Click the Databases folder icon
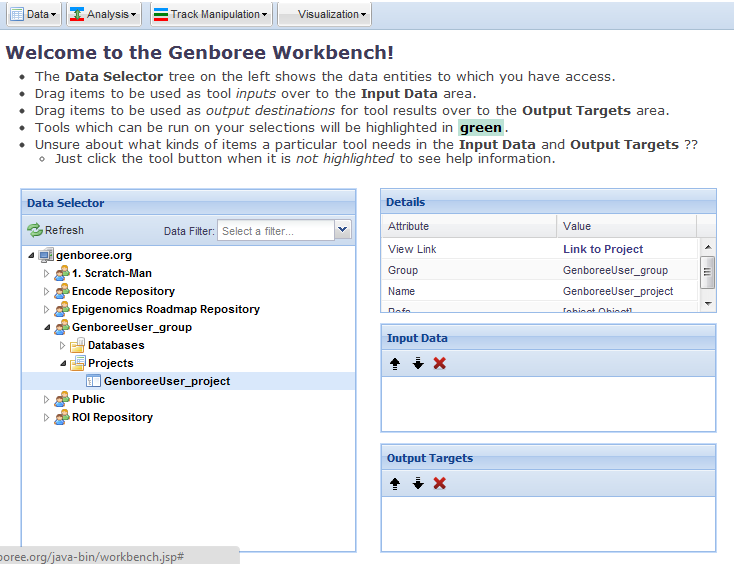The height and width of the screenshot is (564, 734). click(x=78, y=345)
